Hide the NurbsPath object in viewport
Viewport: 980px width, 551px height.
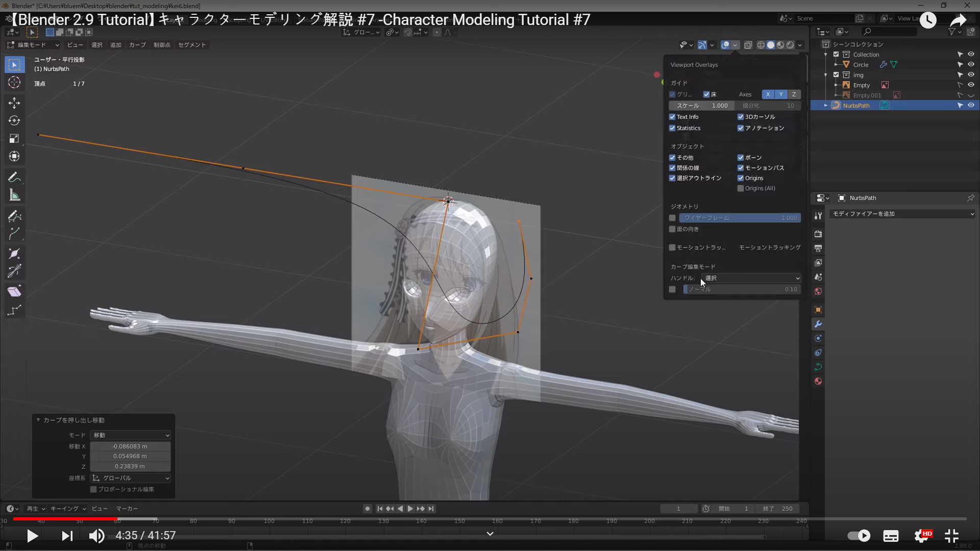pyautogui.click(x=971, y=106)
